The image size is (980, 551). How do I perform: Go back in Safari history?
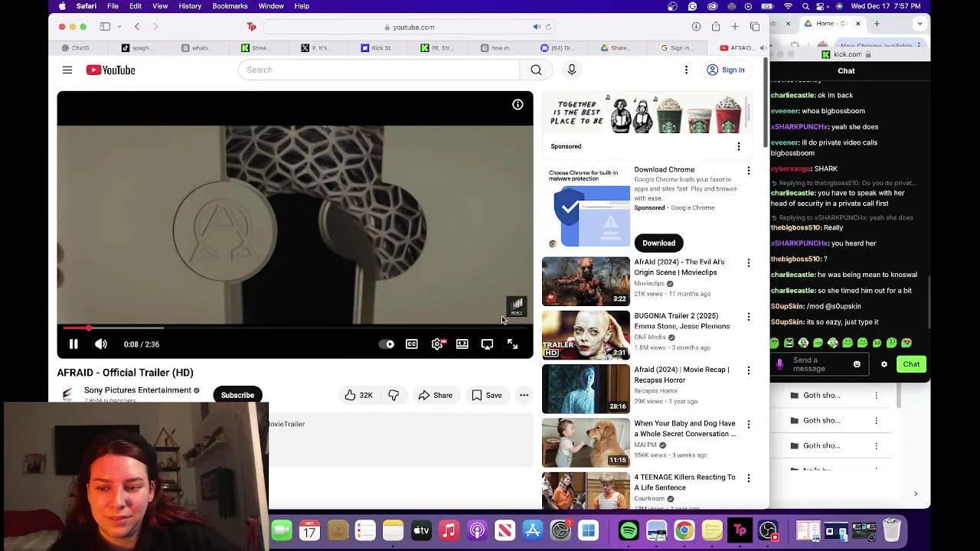click(x=137, y=27)
